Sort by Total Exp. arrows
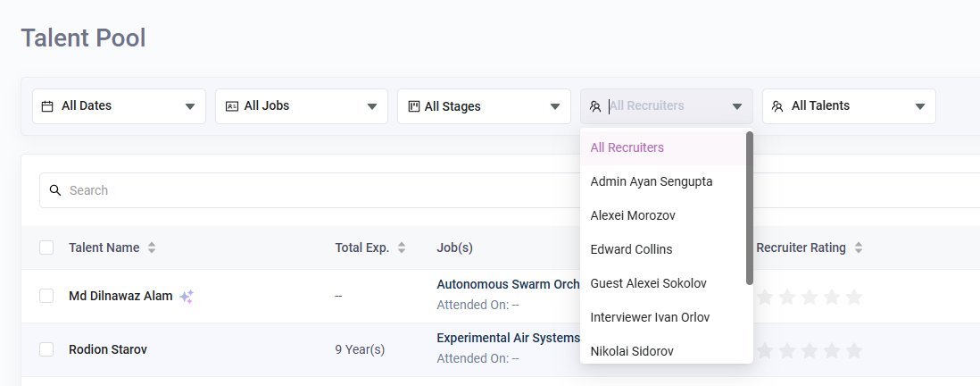This screenshot has height=386, width=980. [x=402, y=248]
